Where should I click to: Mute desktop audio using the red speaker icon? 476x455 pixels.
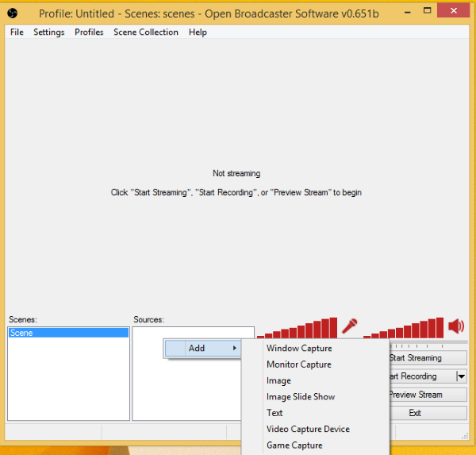455,326
